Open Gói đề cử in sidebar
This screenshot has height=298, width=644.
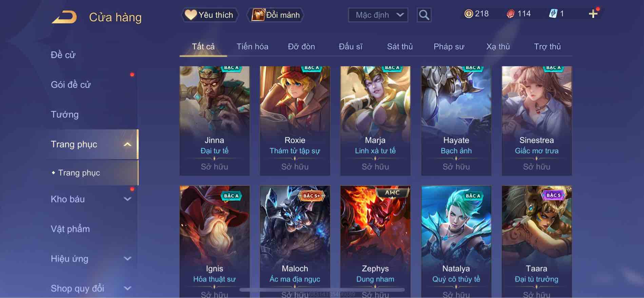(71, 85)
